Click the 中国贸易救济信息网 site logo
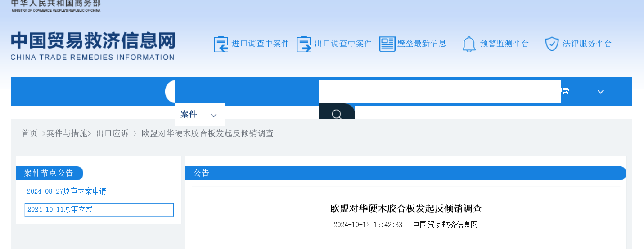 tap(93, 46)
